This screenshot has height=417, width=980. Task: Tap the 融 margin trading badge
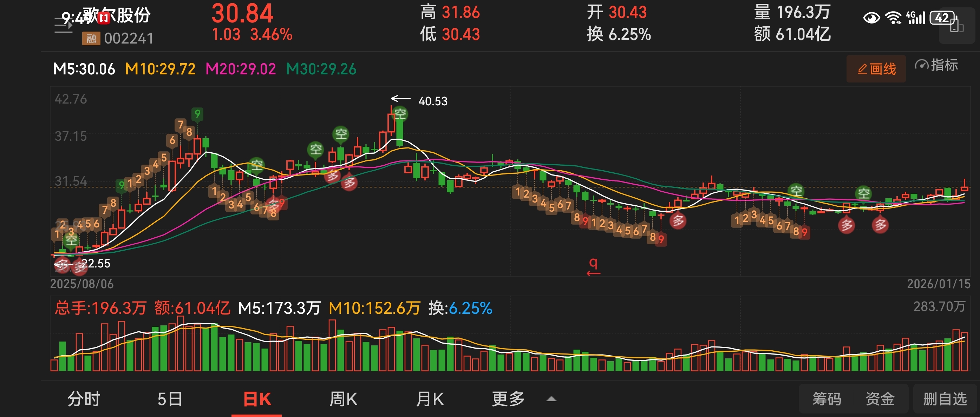(x=91, y=38)
